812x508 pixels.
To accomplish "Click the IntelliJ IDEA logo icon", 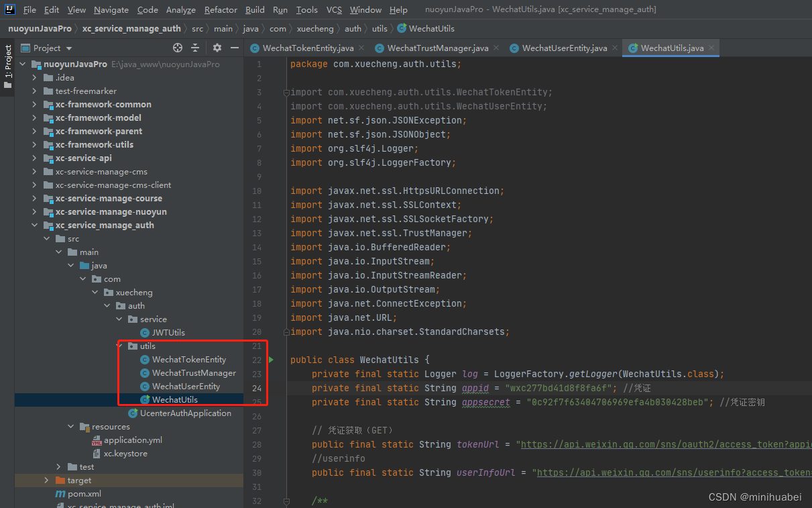I will [11, 9].
